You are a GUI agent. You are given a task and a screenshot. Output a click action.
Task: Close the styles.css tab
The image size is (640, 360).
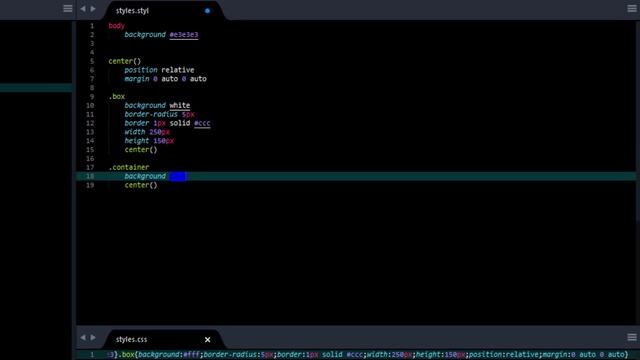pyautogui.click(x=207, y=339)
